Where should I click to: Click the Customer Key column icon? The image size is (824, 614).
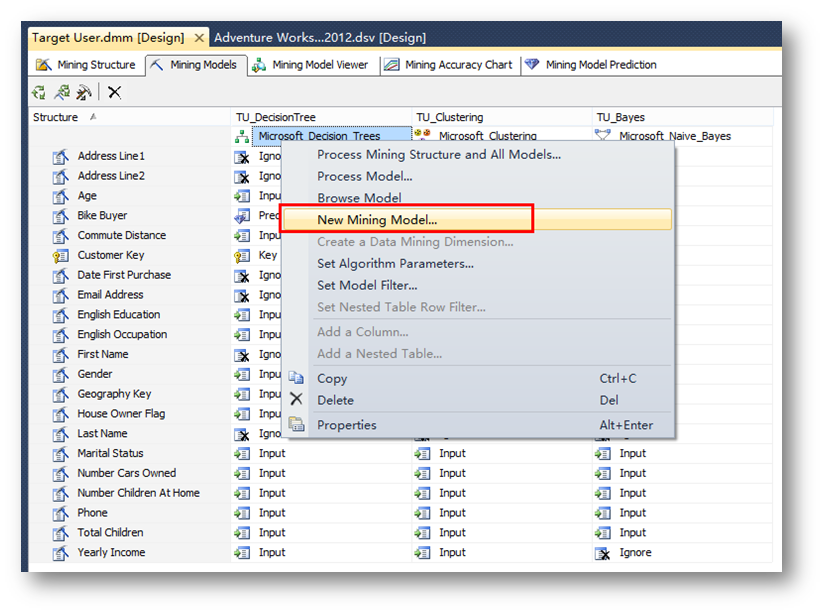[x=60, y=256]
